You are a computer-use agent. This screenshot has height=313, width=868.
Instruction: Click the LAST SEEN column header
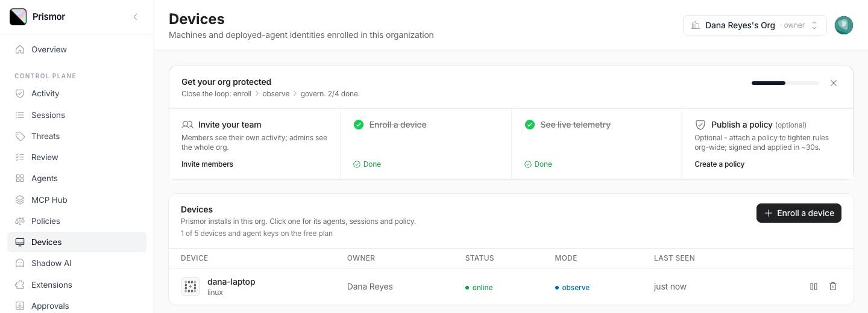tap(675, 258)
